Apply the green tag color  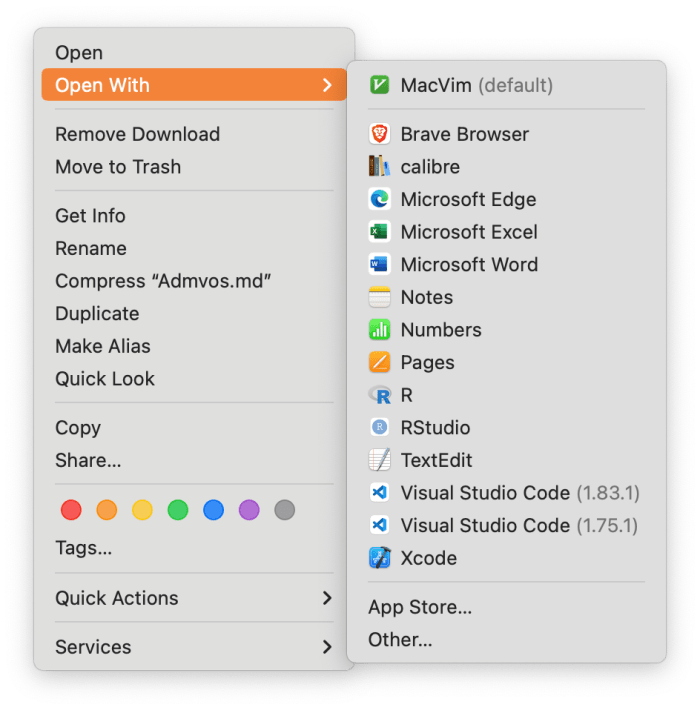pos(178,510)
